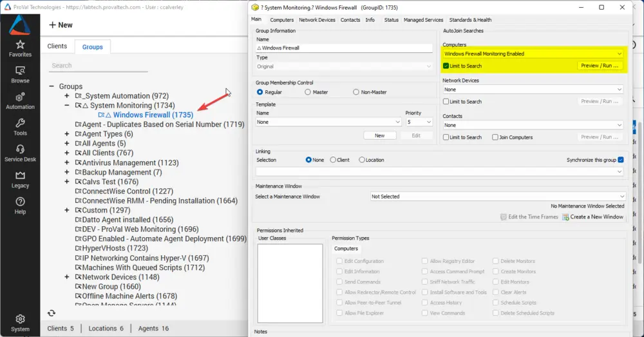Open the Priority dropdown
644x337 pixels.
click(x=419, y=122)
